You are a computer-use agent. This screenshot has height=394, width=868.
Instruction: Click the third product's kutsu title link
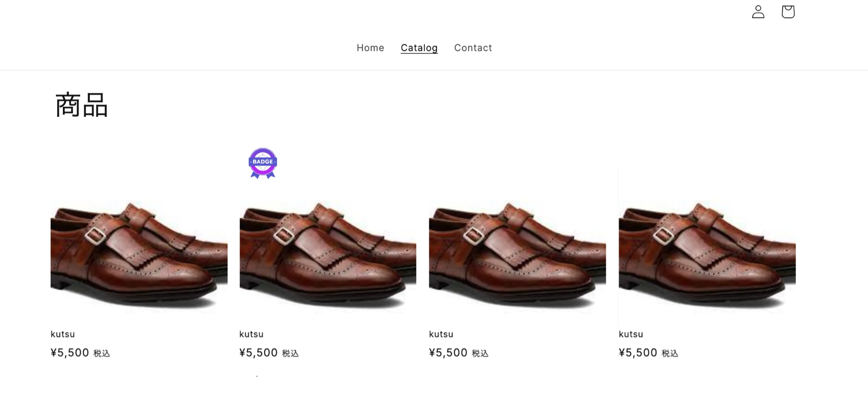(441, 334)
